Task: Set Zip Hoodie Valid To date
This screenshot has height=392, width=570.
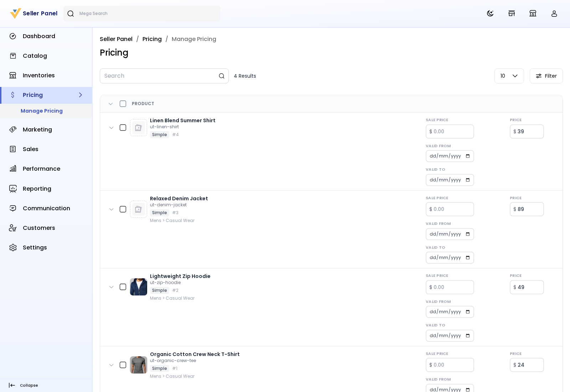Action: pos(450,336)
